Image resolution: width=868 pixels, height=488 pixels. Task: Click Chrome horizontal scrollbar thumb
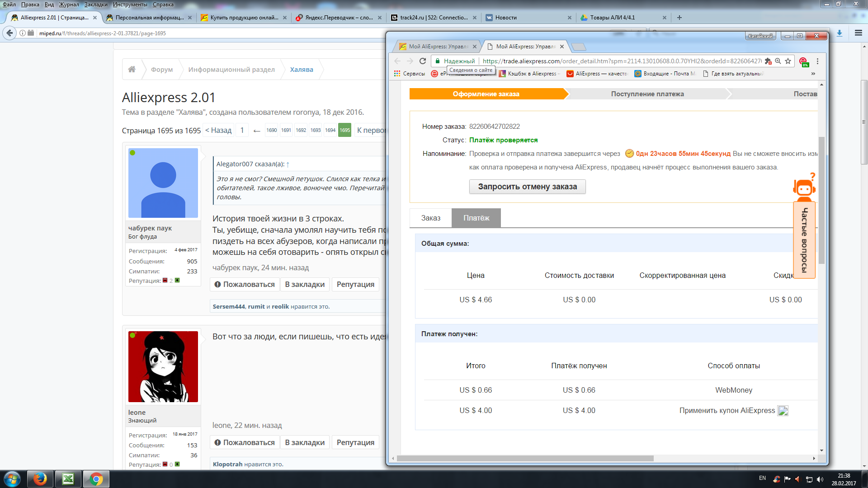(525, 458)
